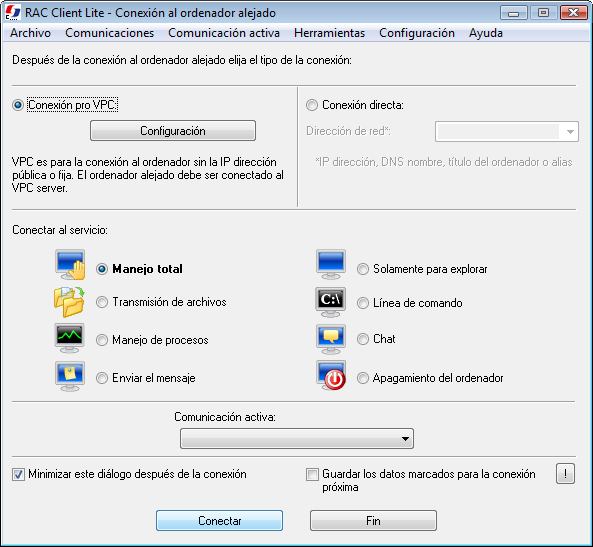Screen dimensions: 593x547
Task: Open the Configuración menu in menu bar
Action: 417,33
